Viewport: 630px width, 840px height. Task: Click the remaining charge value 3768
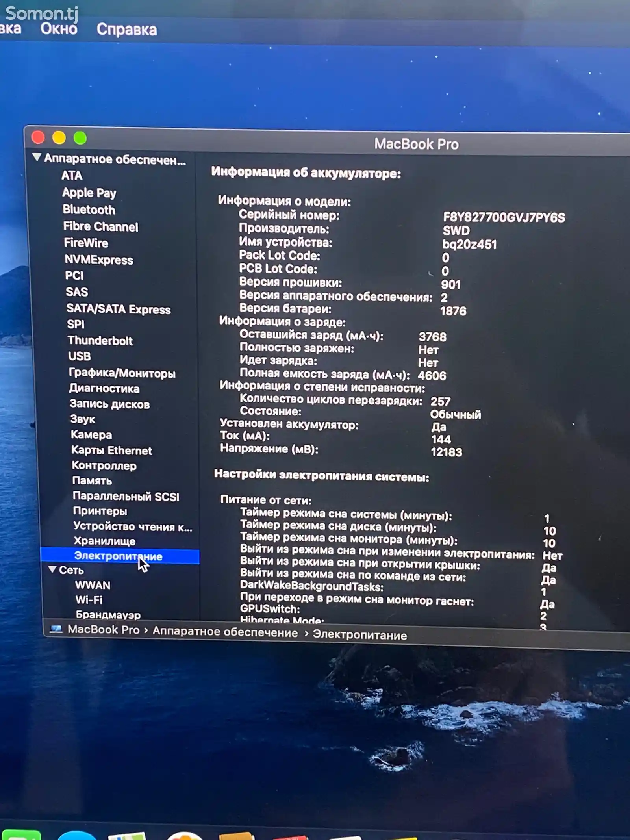coord(433,337)
